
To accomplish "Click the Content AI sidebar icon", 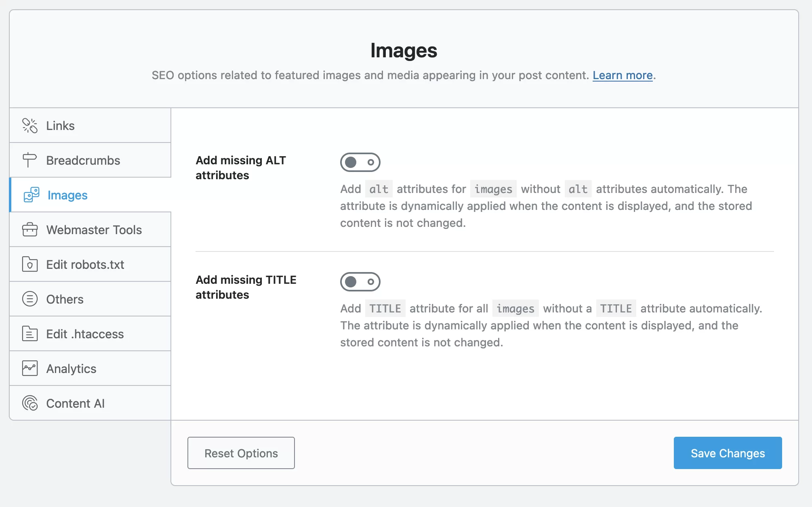I will (30, 403).
